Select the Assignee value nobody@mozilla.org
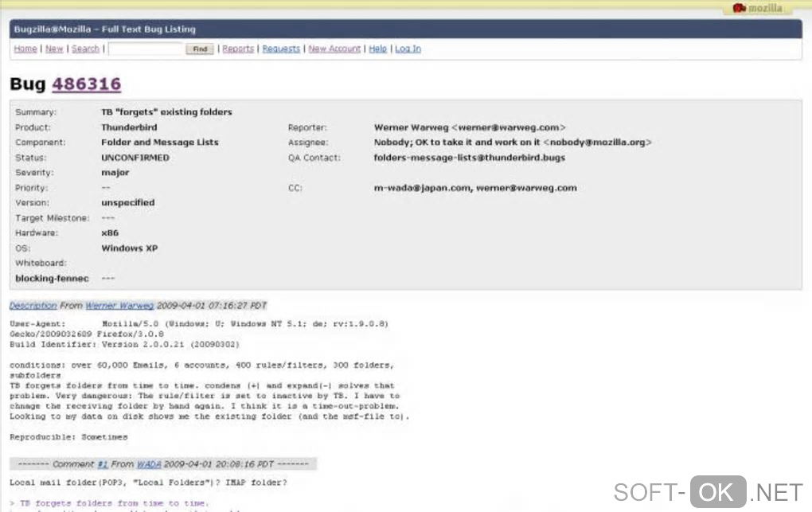Viewport: 812px width, 512px height. click(x=597, y=143)
